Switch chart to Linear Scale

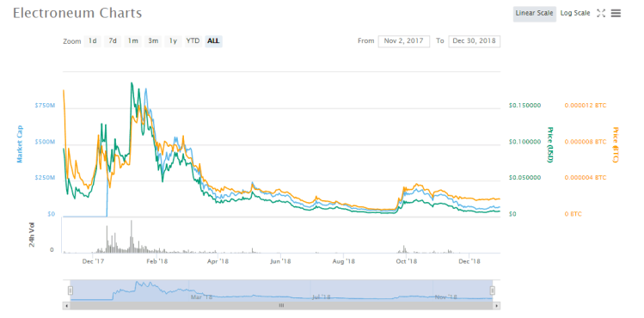(x=534, y=13)
